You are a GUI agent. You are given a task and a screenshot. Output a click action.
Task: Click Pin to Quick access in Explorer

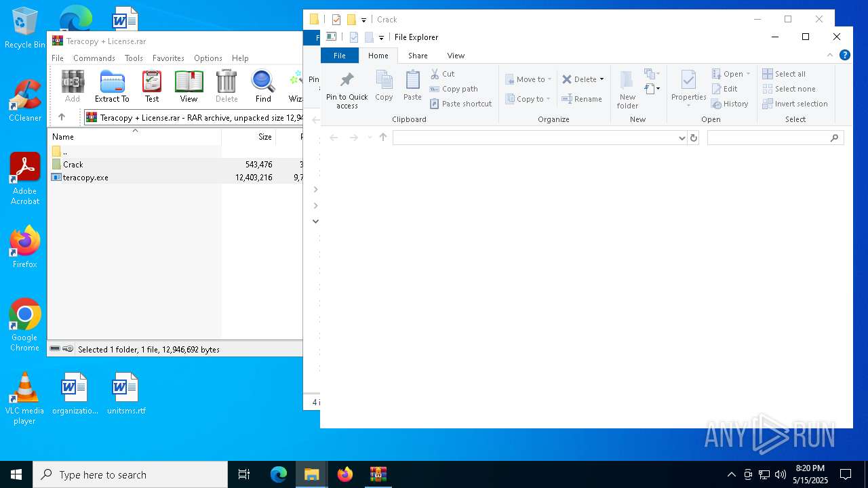click(347, 90)
